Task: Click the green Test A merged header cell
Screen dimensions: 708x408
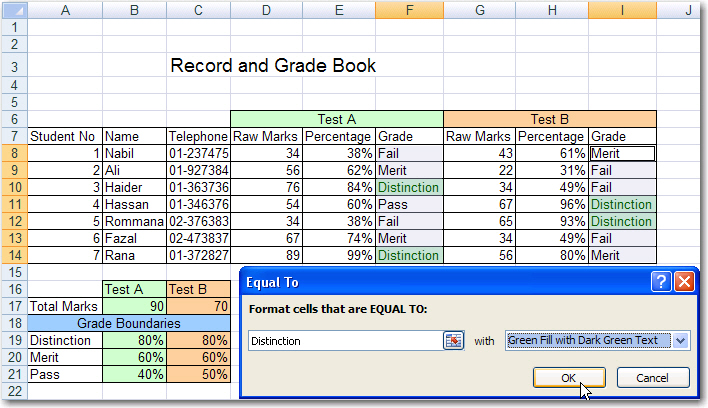Action: click(x=337, y=119)
